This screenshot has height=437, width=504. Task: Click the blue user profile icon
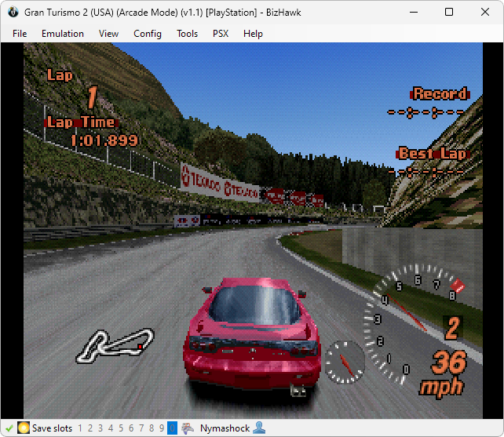coord(259,428)
